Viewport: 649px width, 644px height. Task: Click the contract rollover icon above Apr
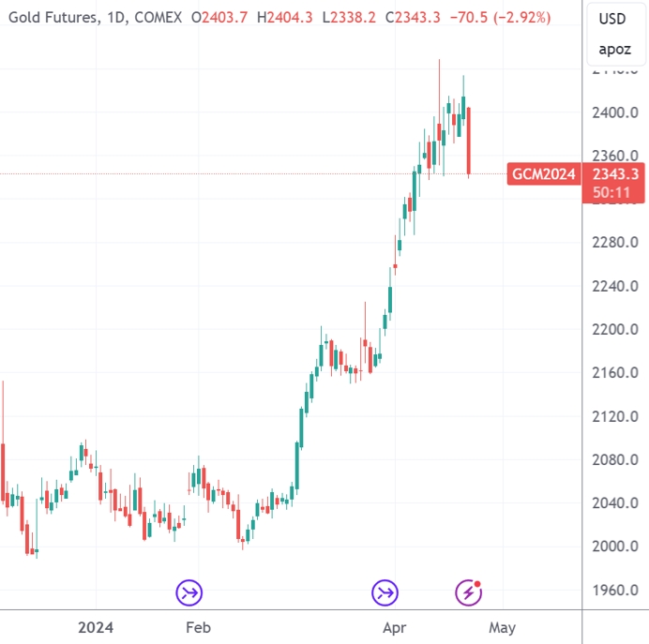click(x=385, y=592)
